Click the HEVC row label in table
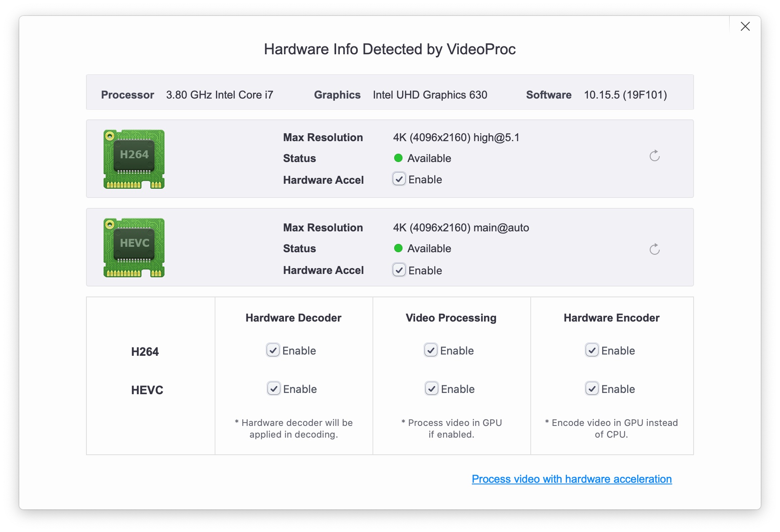This screenshot has width=780, height=532. [x=147, y=390]
